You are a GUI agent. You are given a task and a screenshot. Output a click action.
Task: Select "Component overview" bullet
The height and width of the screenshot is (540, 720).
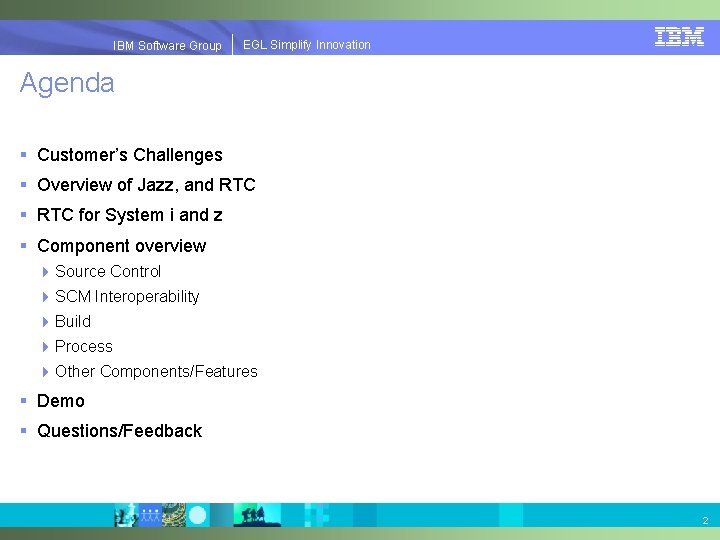point(122,246)
